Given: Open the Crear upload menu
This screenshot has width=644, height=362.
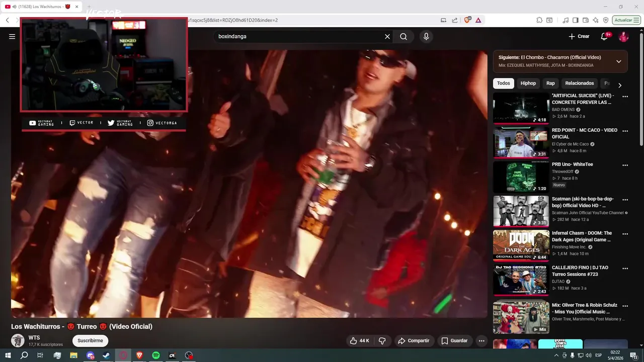Looking at the screenshot, I should [x=579, y=37].
